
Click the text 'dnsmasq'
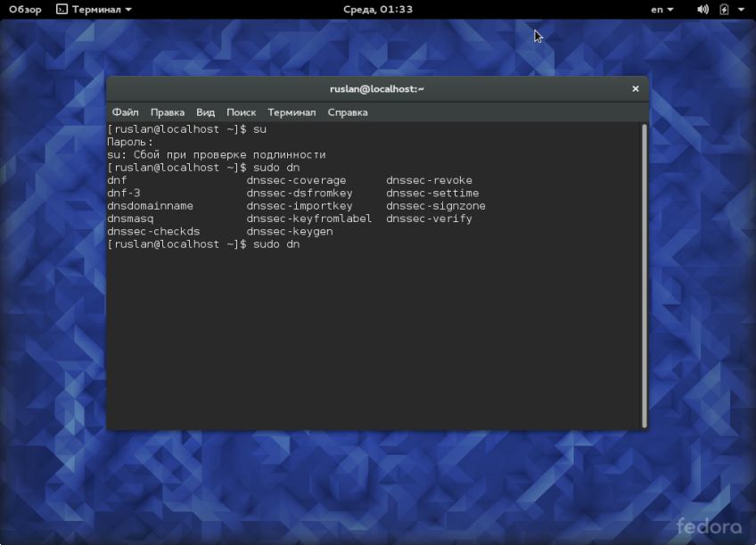[x=130, y=219]
